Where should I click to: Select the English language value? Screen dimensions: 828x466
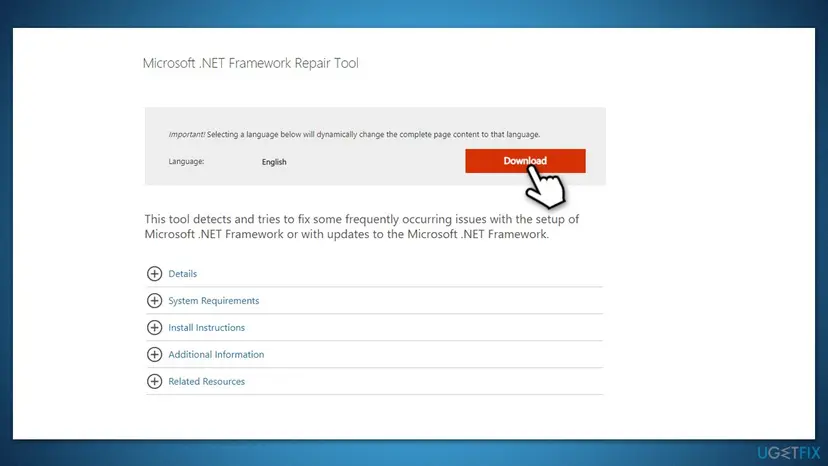(x=274, y=162)
